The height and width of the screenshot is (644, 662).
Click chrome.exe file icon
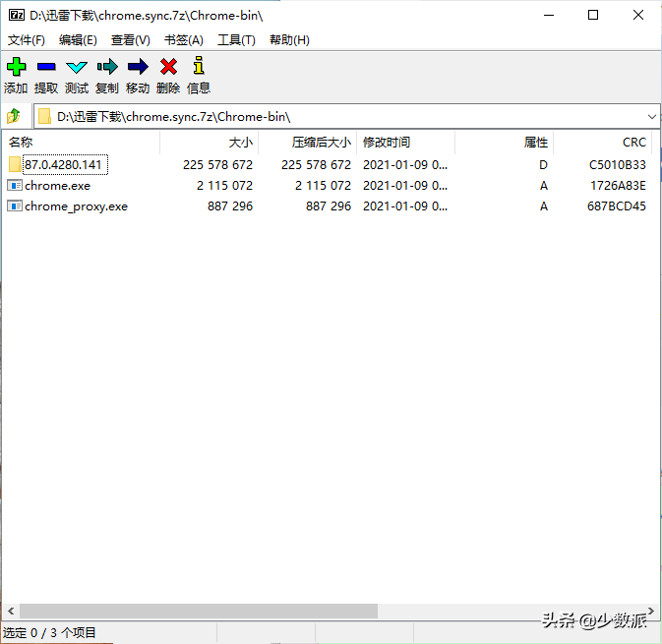pyautogui.click(x=15, y=185)
